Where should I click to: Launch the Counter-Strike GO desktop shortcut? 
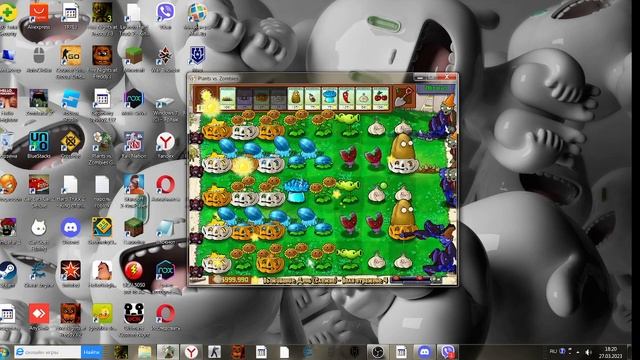(x=70, y=61)
